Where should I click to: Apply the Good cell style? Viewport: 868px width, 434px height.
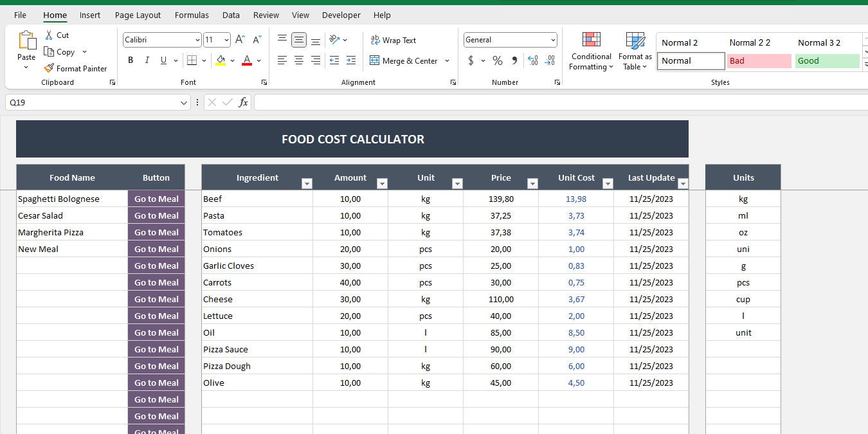(x=827, y=60)
